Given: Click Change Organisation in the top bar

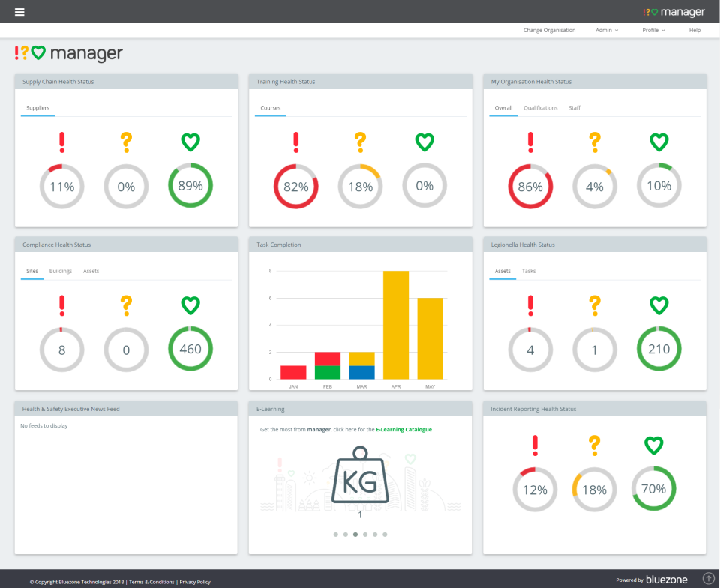Looking at the screenshot, I should 550,30.
